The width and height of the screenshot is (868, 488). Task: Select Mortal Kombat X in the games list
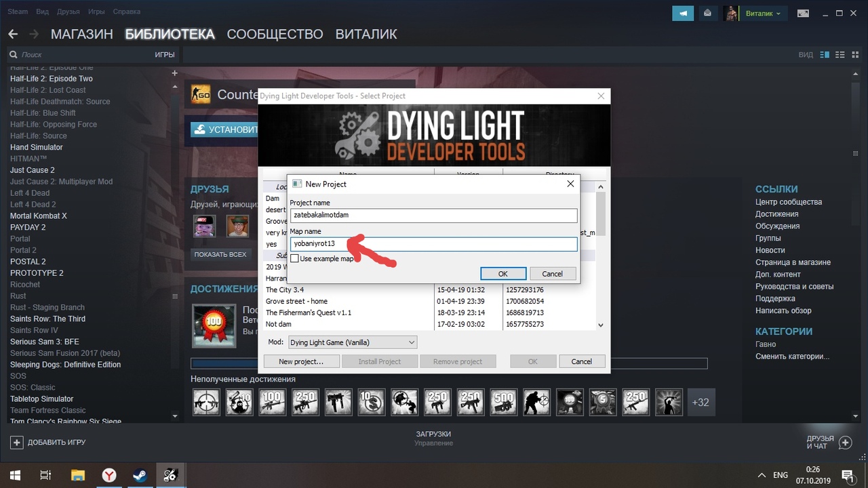pyautogui.click(x=39, y=216)
